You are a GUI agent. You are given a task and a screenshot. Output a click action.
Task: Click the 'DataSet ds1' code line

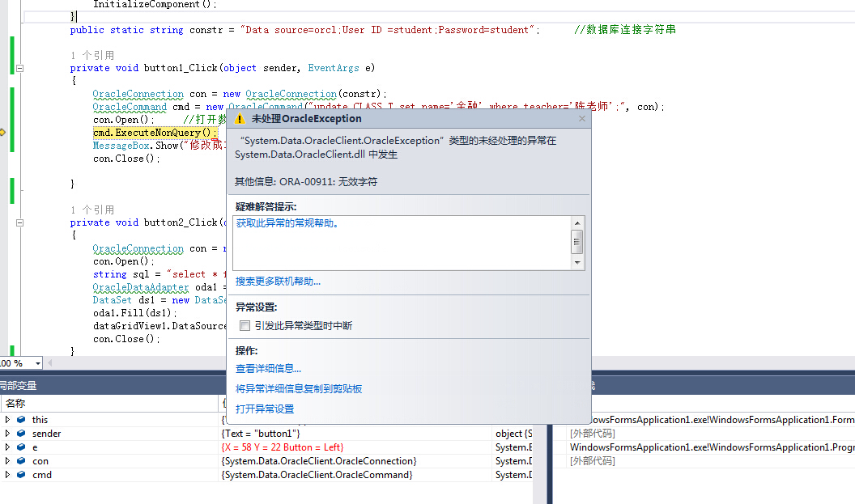(x=160, y=300)
